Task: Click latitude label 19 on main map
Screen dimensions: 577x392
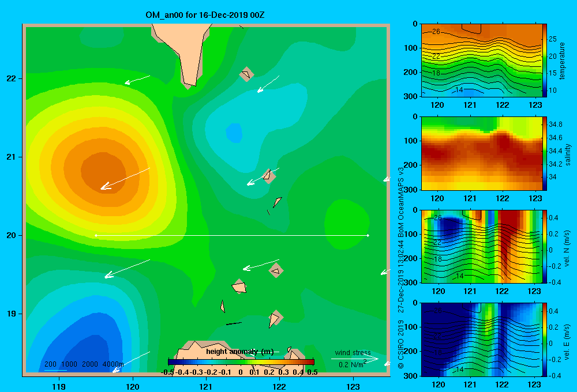Action: (x=12, y=314)
